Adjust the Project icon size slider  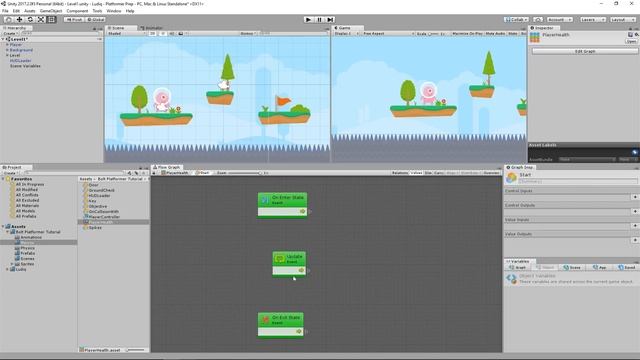tap(136, 350)
